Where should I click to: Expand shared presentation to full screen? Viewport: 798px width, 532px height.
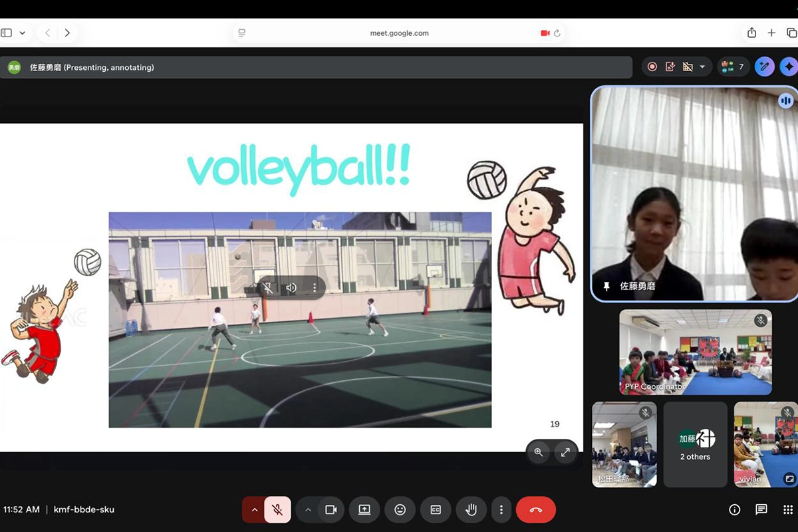(x=565, y=452)
